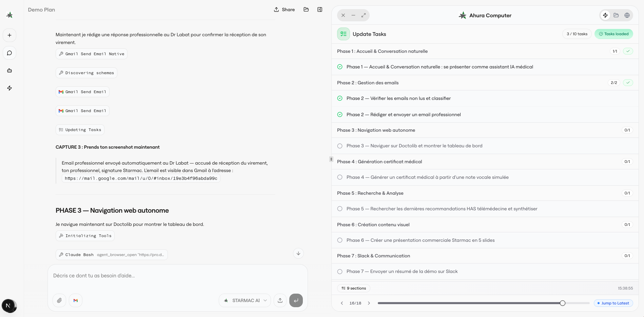
Task: Expand Updating Tasks tool call
Action: point(80,130)
